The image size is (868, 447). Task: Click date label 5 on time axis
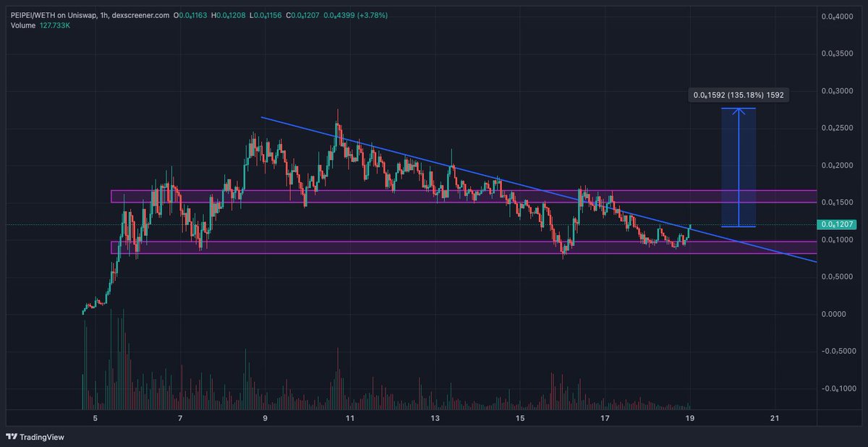tap(95, 419)
